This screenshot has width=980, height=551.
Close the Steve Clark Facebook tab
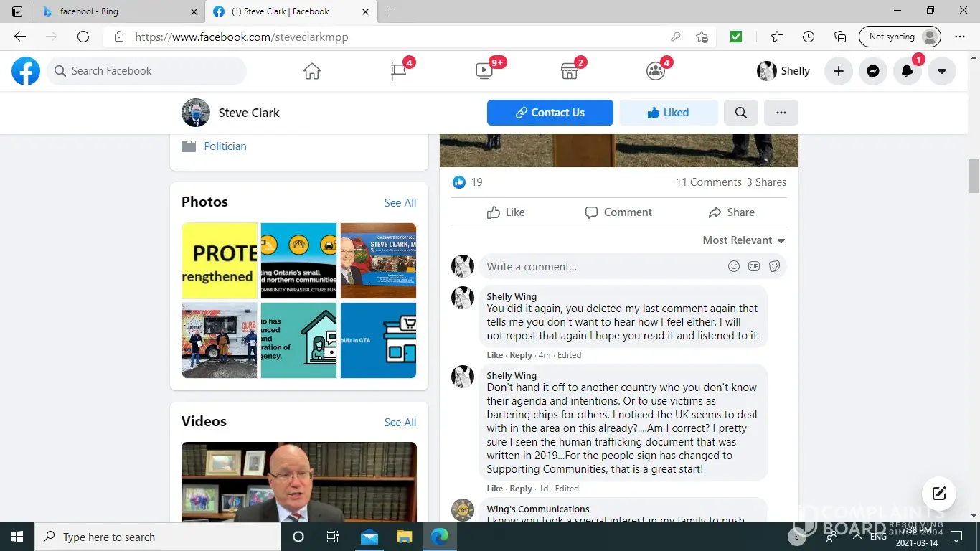(x=365, y=11)
